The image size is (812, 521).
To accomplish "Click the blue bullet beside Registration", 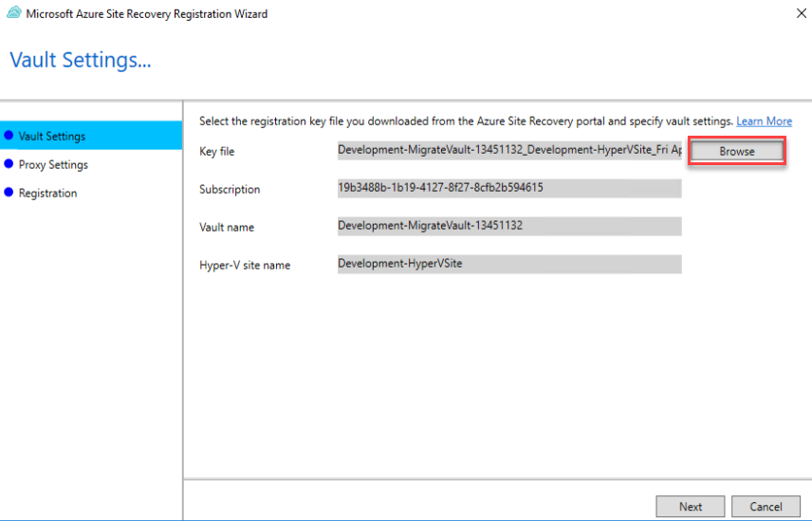I will [x=9, y=192].
